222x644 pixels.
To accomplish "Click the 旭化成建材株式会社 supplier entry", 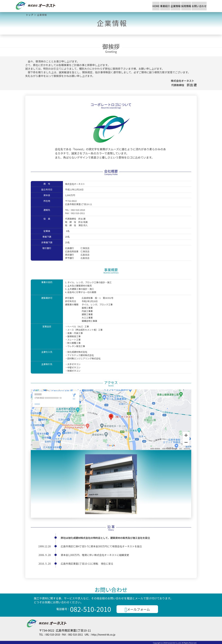I will 76,352.
